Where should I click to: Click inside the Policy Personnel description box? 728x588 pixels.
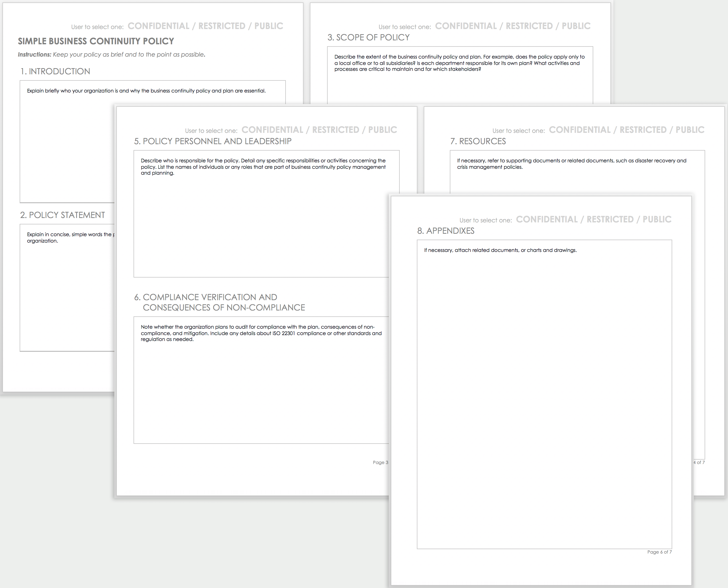pyautogui.click(x=261, y=220)
